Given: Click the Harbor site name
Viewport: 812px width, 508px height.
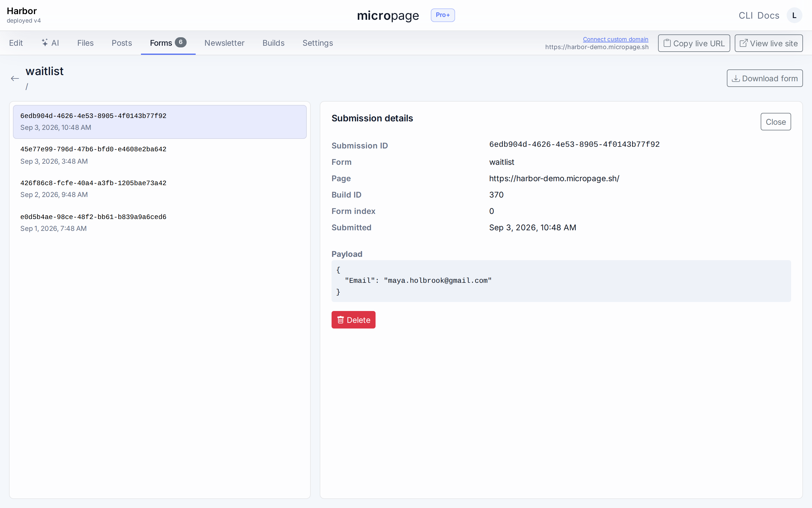Looking at the screenshot, I should (21, 11).
